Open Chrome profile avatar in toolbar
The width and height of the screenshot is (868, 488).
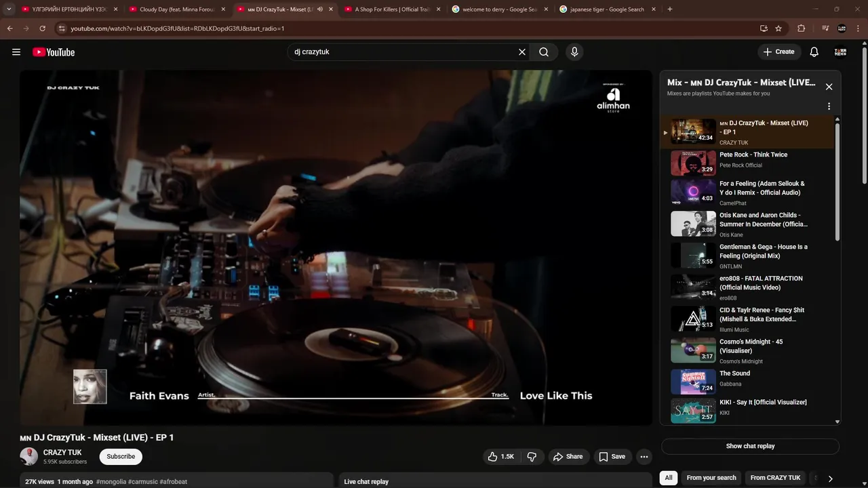(x=842, y=28)
